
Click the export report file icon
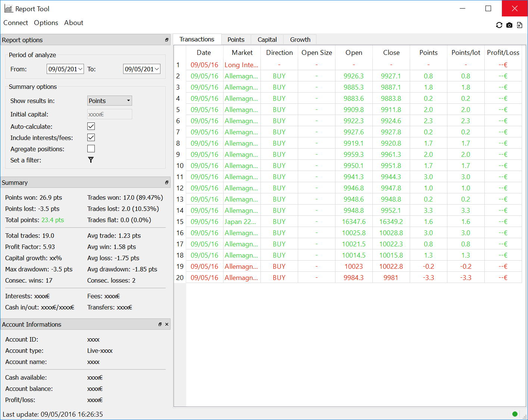click(x=519, y=25)
